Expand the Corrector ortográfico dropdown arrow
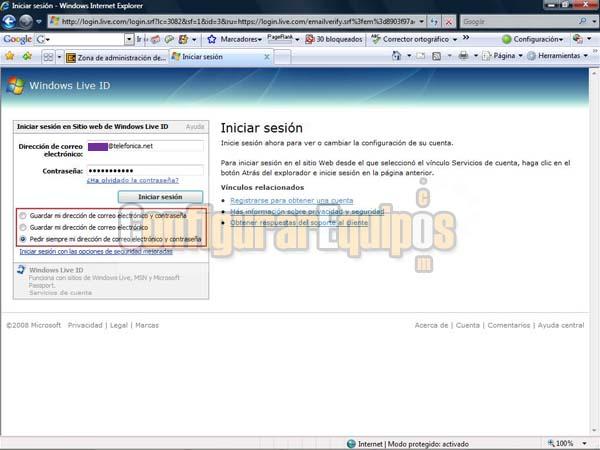Viewport: 600px width, 450px height. pyautogui.click(x=455, y=39)
